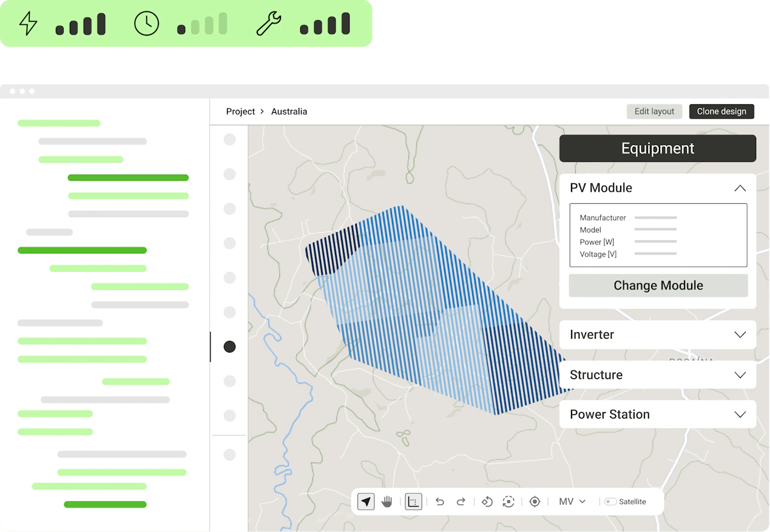The image size is (770, 532).
Task: Click the Model label
Action: click(x=590, y=230)
